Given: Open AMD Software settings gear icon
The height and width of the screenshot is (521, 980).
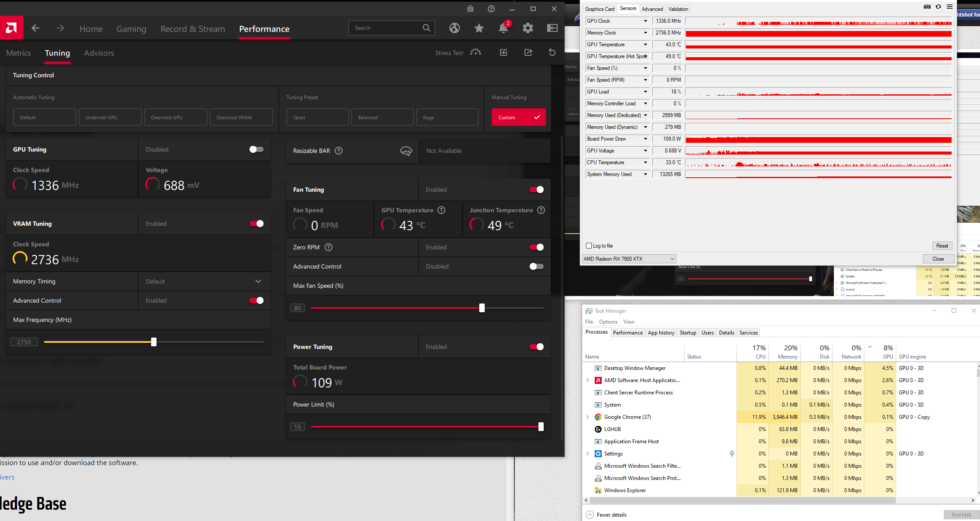Looking at the screenshot, I should 528,28.
